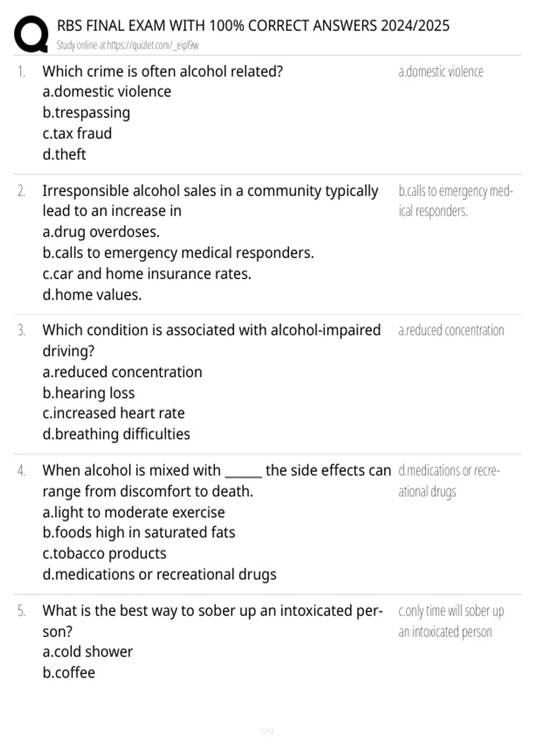534x756 pixels.
Task: Select option b.foods high in saturated fats
Action: (139, 532)
